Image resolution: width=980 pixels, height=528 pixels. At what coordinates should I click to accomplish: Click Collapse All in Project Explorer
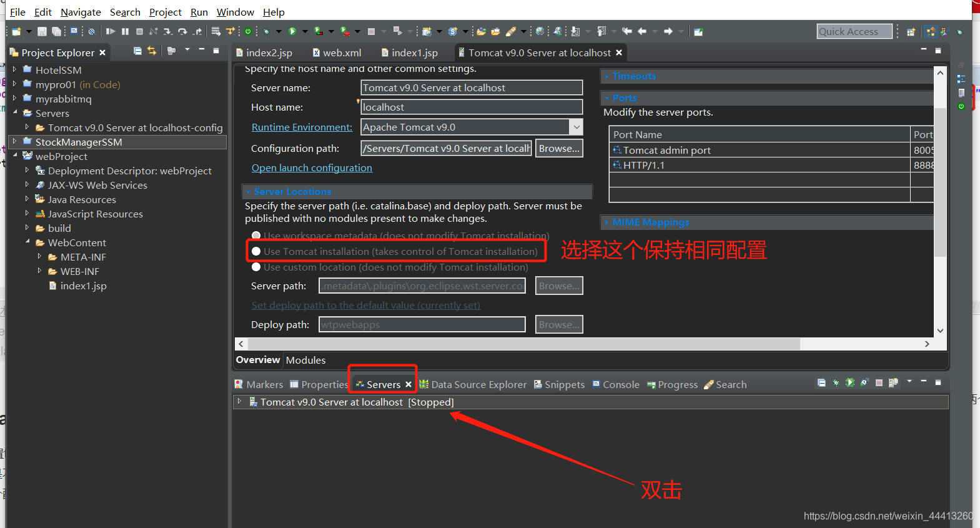click(137, 51)
